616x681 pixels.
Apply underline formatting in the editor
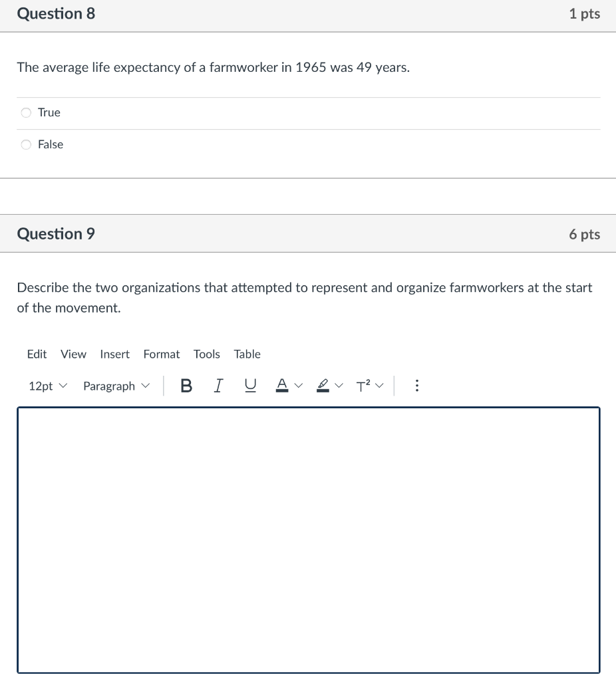tap(250, 386)
